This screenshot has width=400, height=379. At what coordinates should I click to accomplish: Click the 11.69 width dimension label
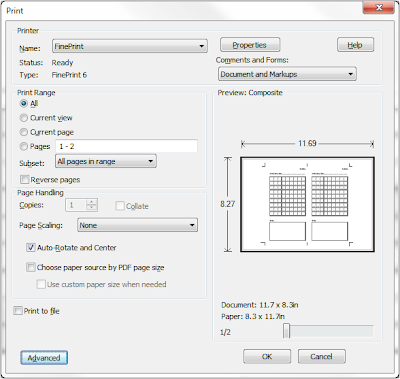307,143
